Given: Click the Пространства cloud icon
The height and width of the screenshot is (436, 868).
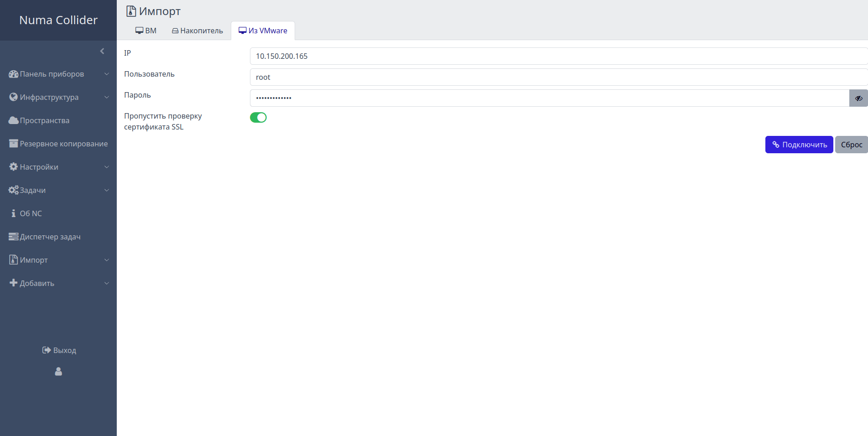Looking at the screenshot, I should coord(14,120).
